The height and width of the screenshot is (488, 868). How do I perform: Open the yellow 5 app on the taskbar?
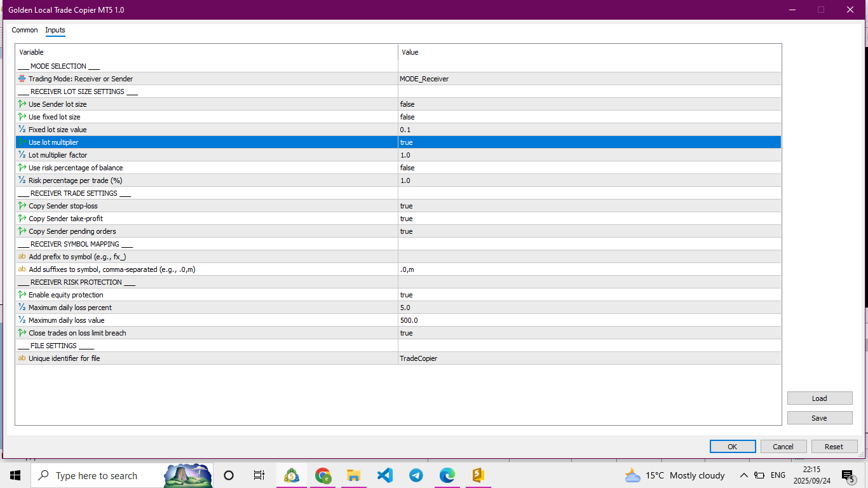coord(478,475)
